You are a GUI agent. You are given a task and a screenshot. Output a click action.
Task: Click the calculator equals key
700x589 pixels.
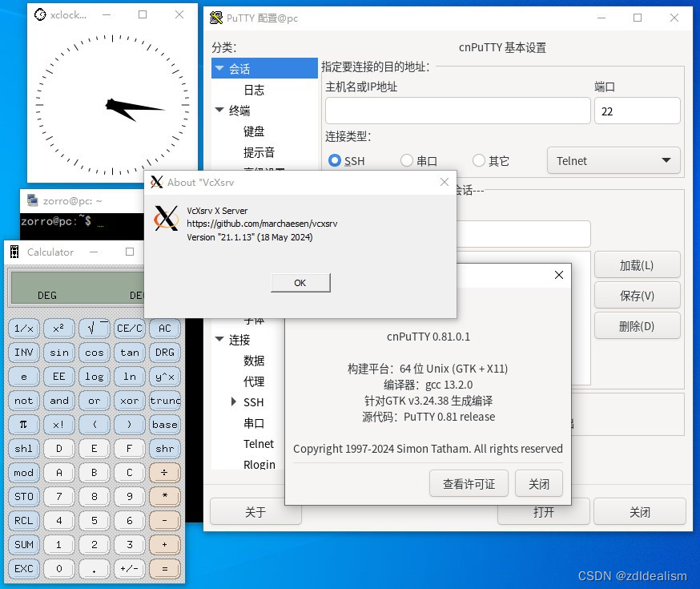pos(165,569)
